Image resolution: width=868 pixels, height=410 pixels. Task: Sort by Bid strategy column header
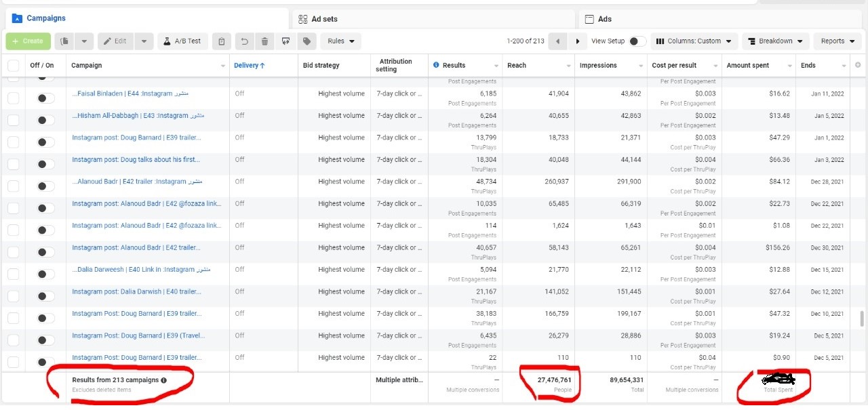[321, 66]
